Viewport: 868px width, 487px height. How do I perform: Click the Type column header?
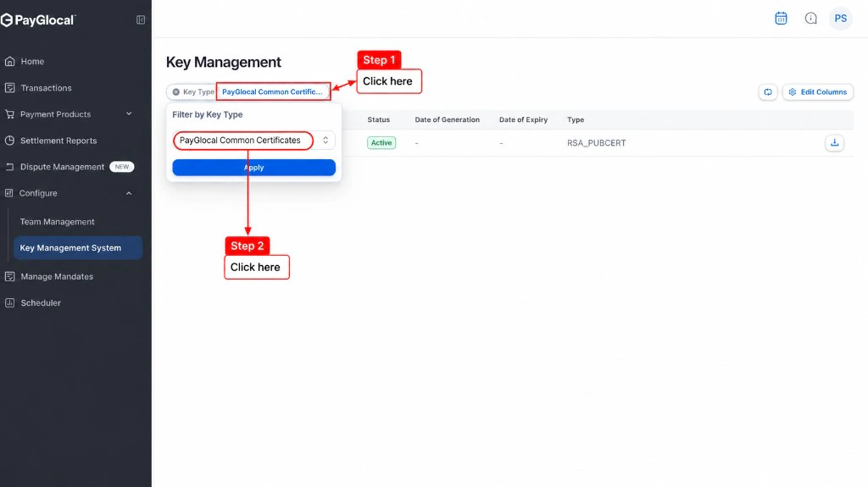point(576,119)
